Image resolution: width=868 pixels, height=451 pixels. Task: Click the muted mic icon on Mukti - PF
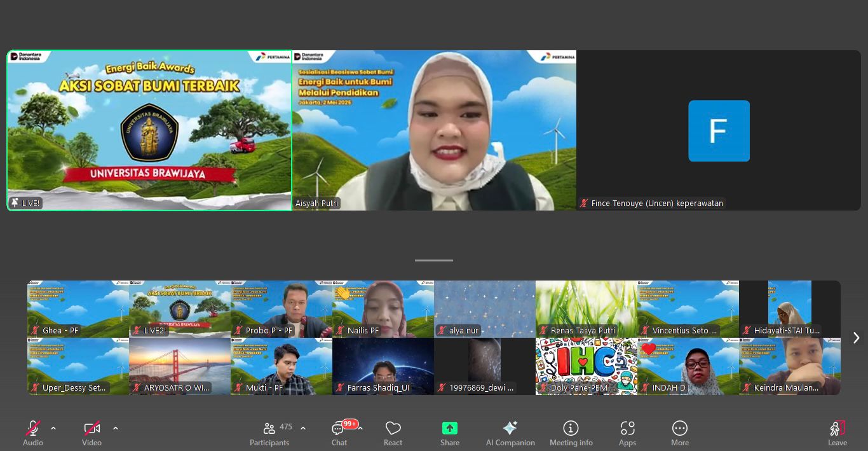[x=239, y=388]
